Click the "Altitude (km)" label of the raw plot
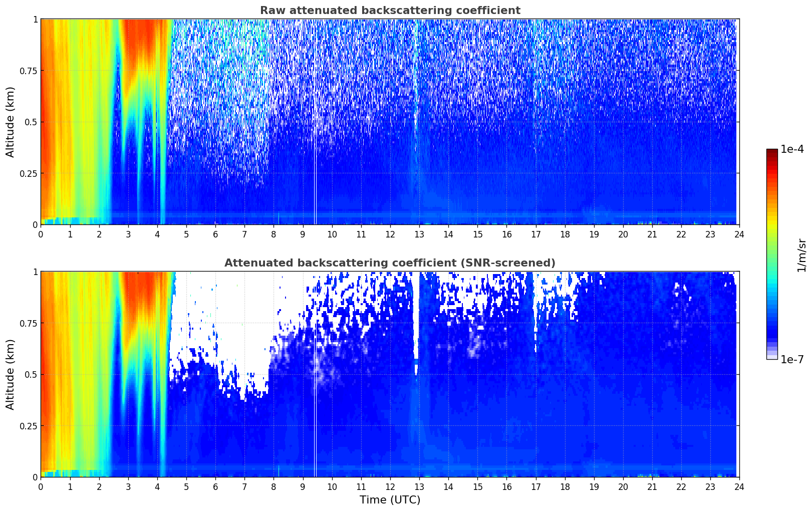 click(11, 122)
